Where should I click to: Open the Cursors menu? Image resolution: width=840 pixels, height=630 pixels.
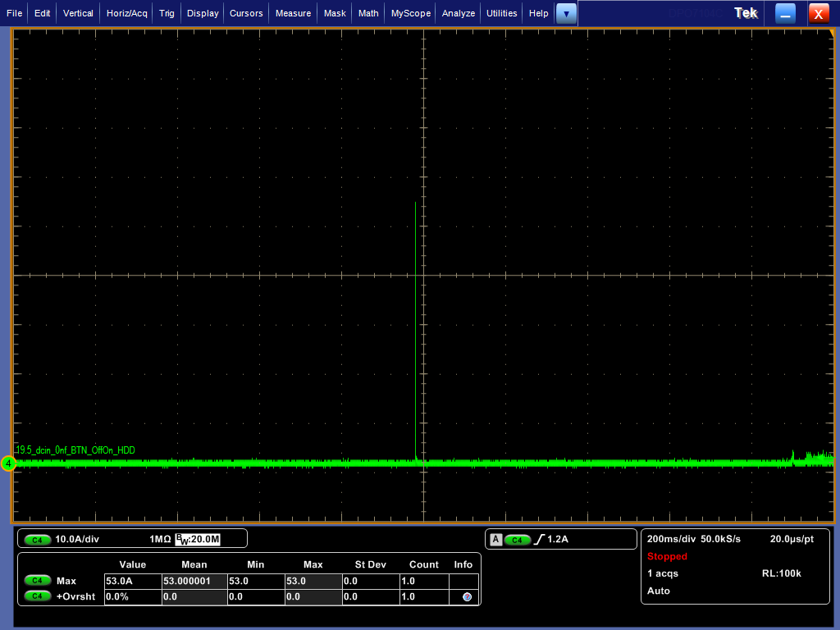[x=246, y=13]
